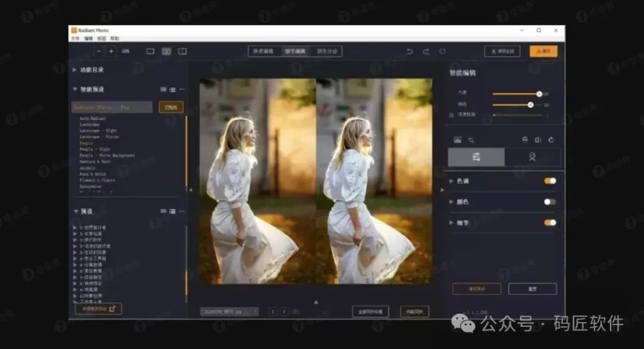The image size is (644, 349).
Task: Click the undo arrow icon
Action: coord(410,51)
